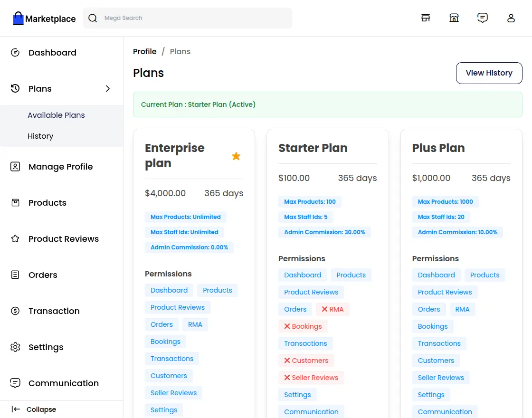Click the Settings gear icon in sidebar
This screenshot has width=532, height=418.
(x=15, y=347)
